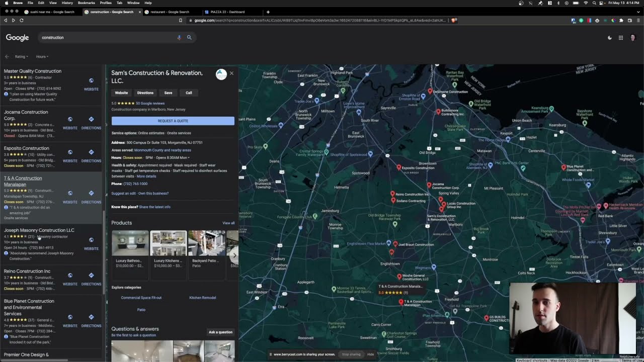Image resolution: width=644 pixels, height=362 pixels.
Task: Open the Bookmarks menu in menu bar
Action: pos(87,3)
